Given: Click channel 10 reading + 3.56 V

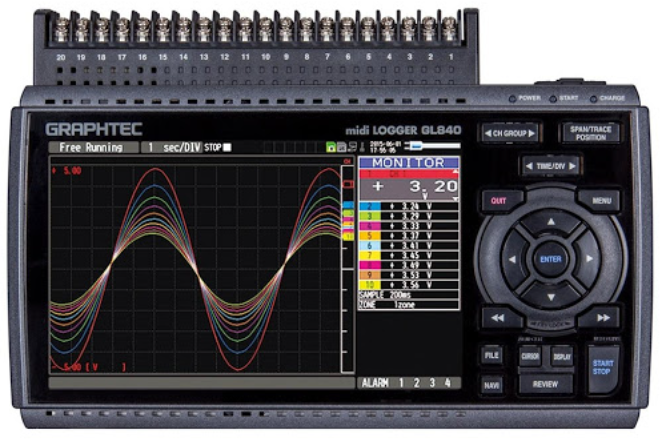Looking at the screenshot, I should point(411,285).
